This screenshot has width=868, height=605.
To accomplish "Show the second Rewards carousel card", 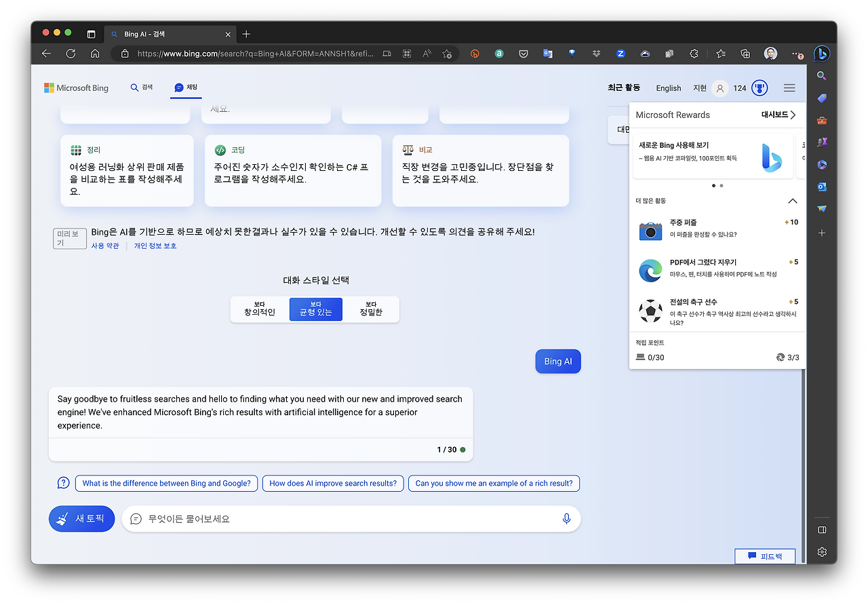I will [722, 185].
